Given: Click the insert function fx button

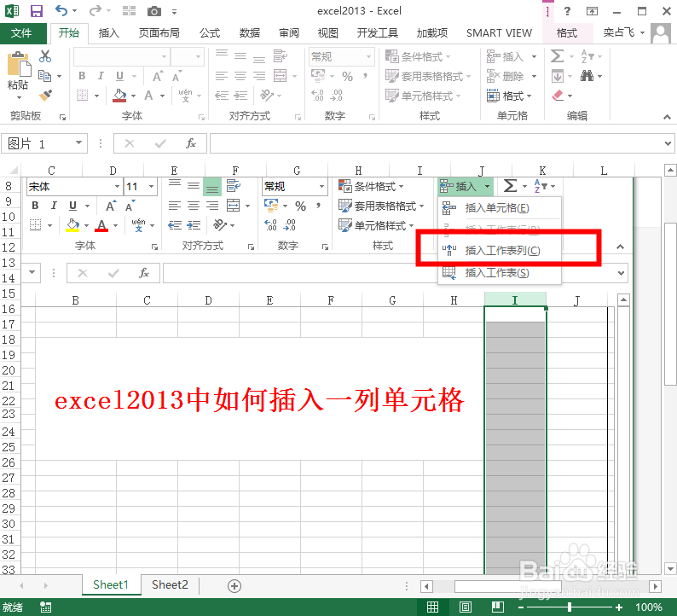Looking at the screenshot, I should (190, 143).
